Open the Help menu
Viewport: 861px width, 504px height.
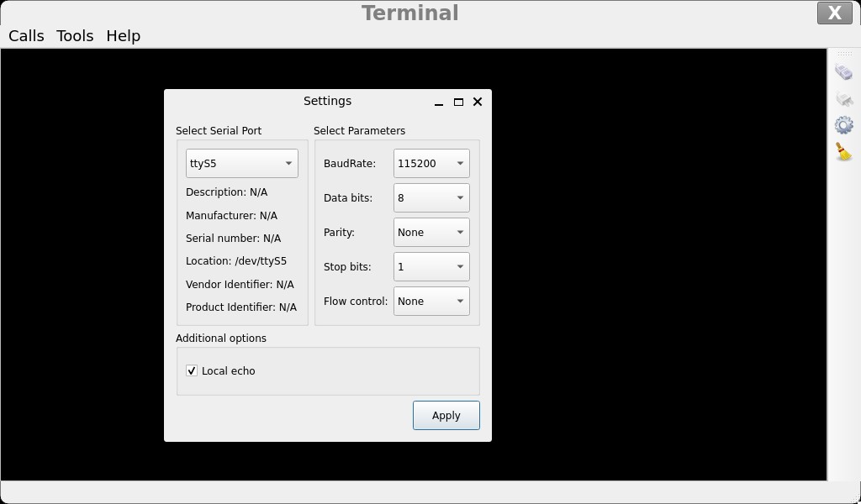point(123,36)
